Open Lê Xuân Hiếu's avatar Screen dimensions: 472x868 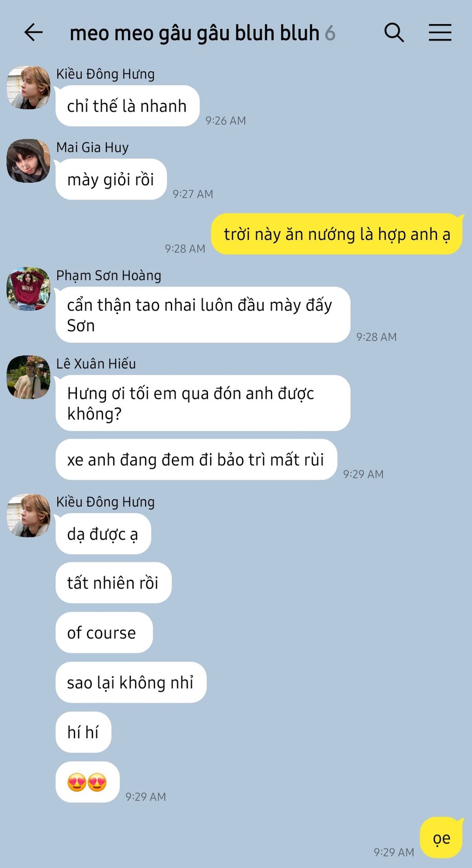click(x=28, y=377)
